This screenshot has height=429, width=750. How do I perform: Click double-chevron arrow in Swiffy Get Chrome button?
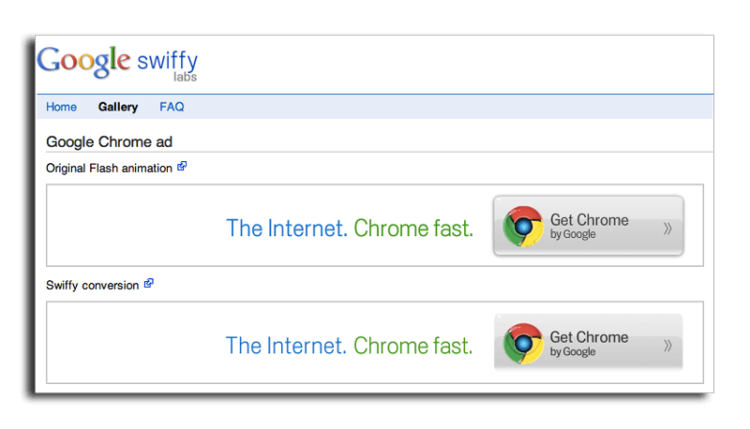[668, 345]
